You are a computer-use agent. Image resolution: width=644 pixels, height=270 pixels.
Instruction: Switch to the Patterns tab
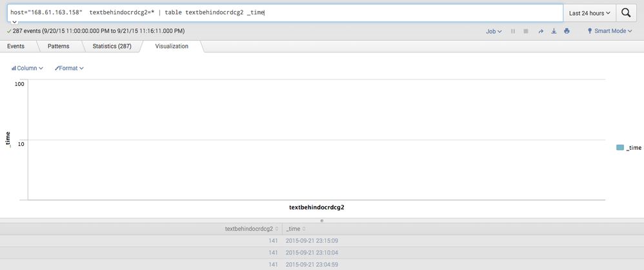click(59, 47)
